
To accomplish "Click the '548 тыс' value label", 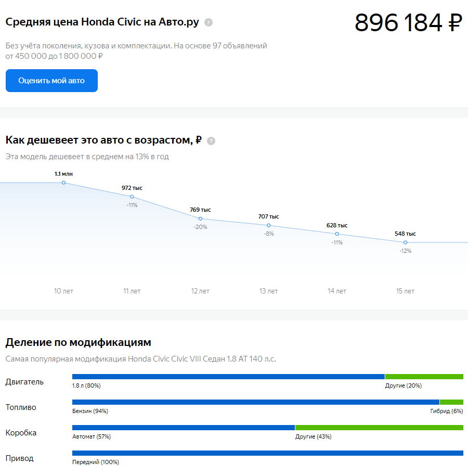I will pyautogui.click(x=405, y=234).
